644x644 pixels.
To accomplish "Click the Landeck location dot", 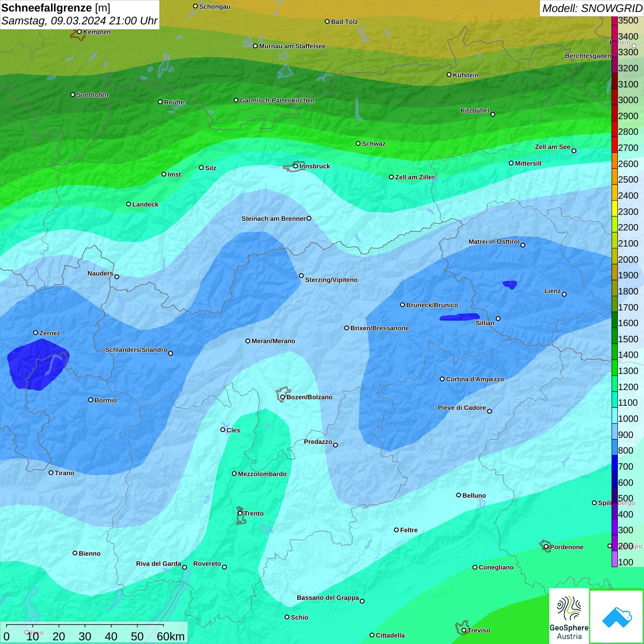I will point(128,204).
